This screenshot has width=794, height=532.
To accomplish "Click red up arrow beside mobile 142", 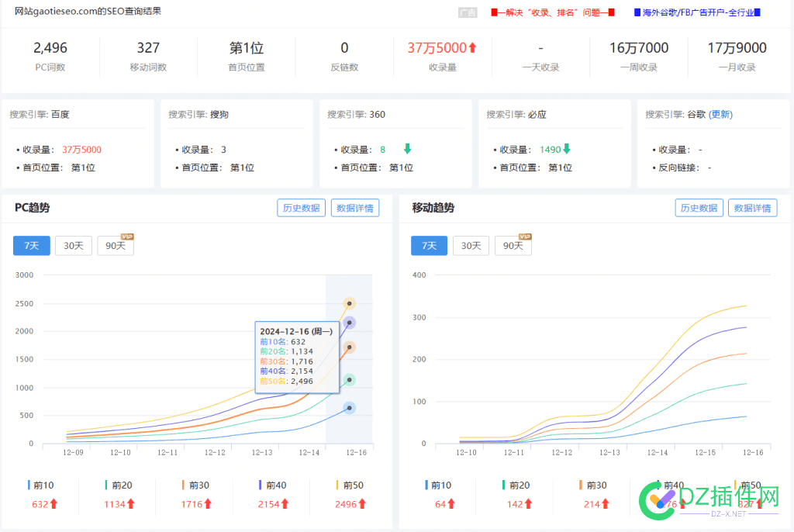I will coord(528,503).
